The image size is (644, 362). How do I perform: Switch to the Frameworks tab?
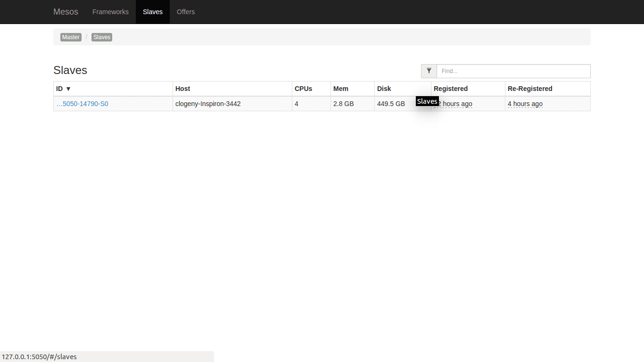tap(110, 12)
